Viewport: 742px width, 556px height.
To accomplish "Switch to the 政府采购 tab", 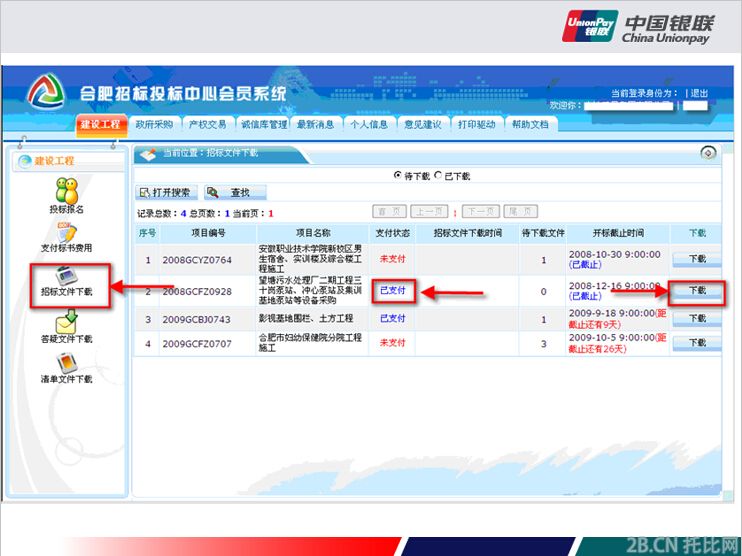I will click(154, 125).
